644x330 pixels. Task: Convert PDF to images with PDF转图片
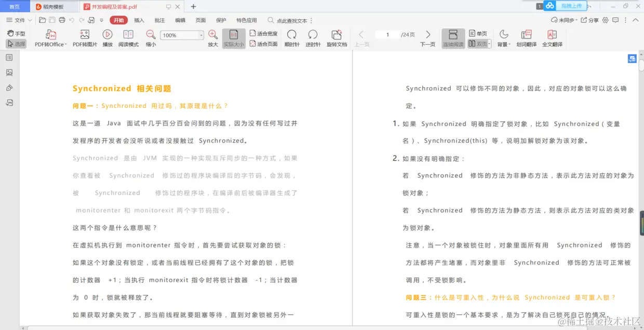pos(85,38)
